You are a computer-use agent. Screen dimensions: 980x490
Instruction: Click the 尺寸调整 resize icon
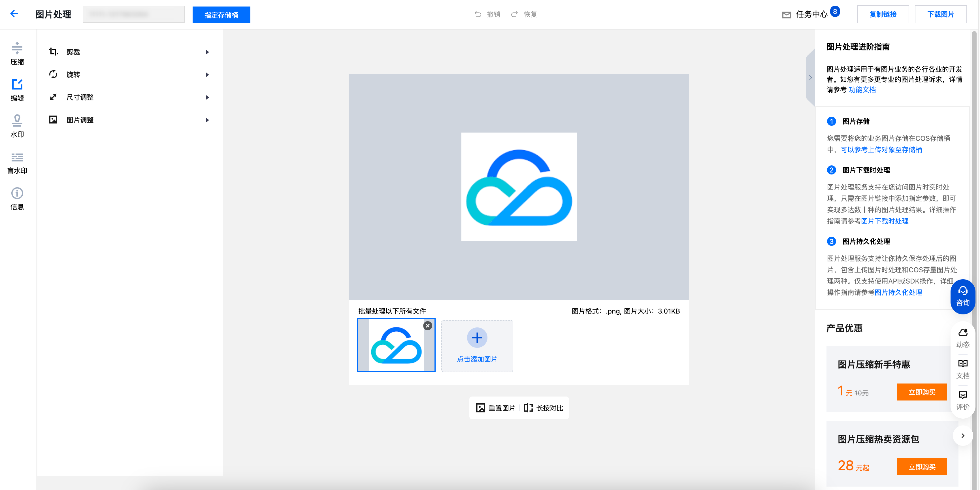pos(53,97)
